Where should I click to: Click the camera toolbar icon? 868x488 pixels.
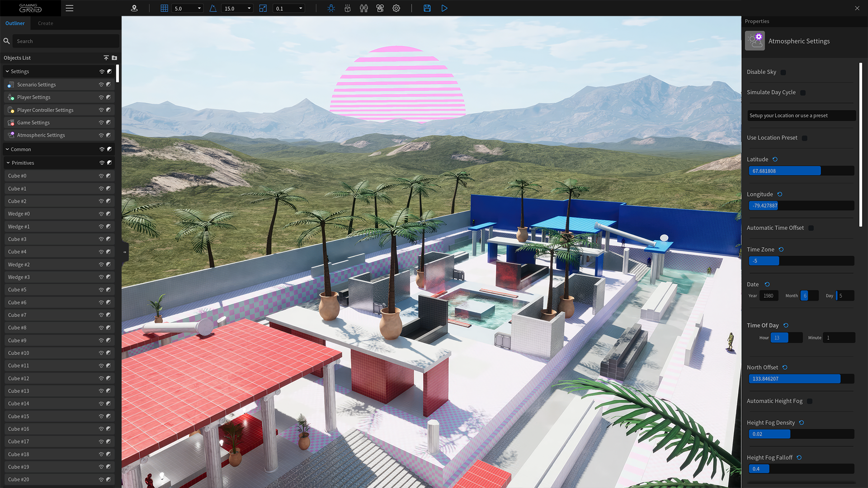pos(380,8)
